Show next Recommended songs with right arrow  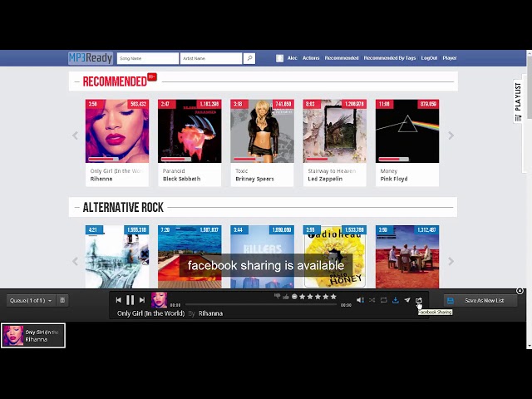point(451,135)
